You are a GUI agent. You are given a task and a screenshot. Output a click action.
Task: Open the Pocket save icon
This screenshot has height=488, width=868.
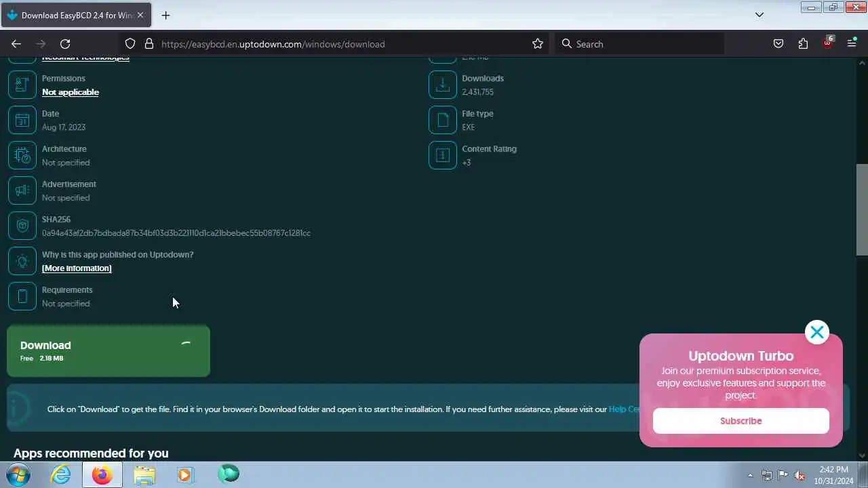[778, 44]
